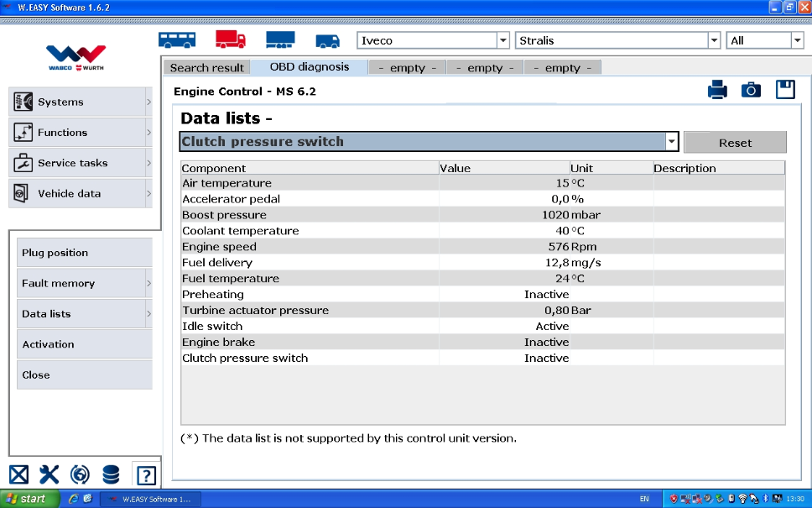
Task: Expand the Functions menu arrow
Action: click(x=148, y=132)
